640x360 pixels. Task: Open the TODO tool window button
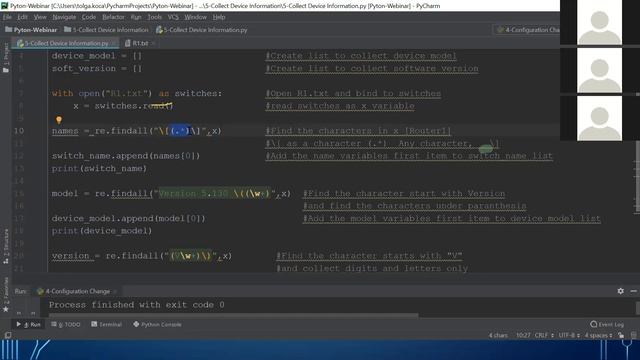66,324
